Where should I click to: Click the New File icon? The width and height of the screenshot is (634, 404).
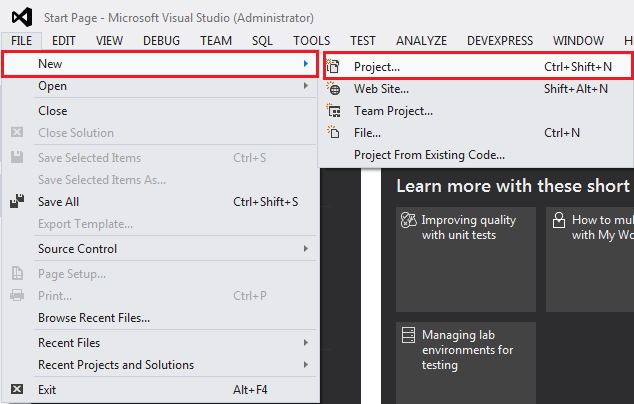pyautogui.click(x=334, y=132)
